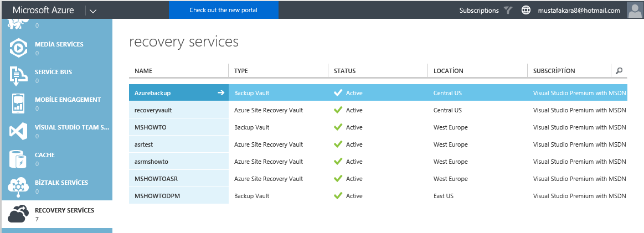This screenshot has height=233, width=644.
Task: Open the user avatar picture
Action: pos(635,11)
